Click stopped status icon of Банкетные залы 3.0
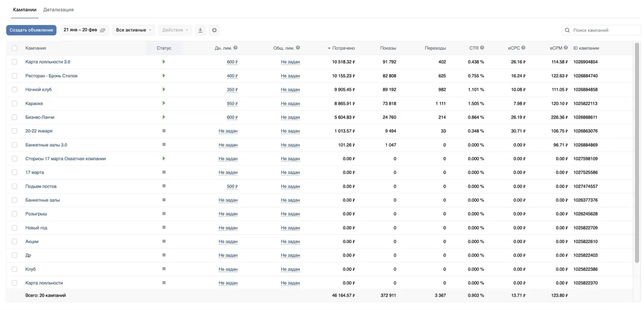The height and width of the screenshot is (310, 644). click(x=164, y=144)
